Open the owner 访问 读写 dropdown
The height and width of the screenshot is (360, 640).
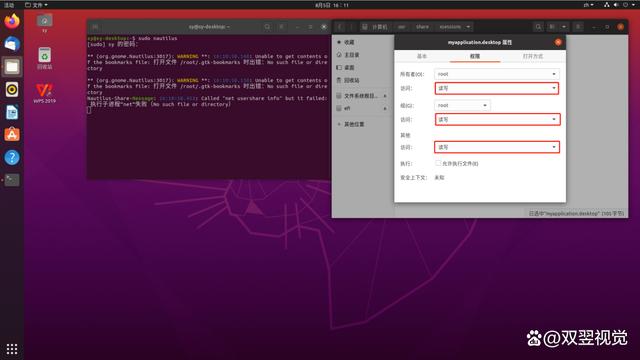[497, 88]
